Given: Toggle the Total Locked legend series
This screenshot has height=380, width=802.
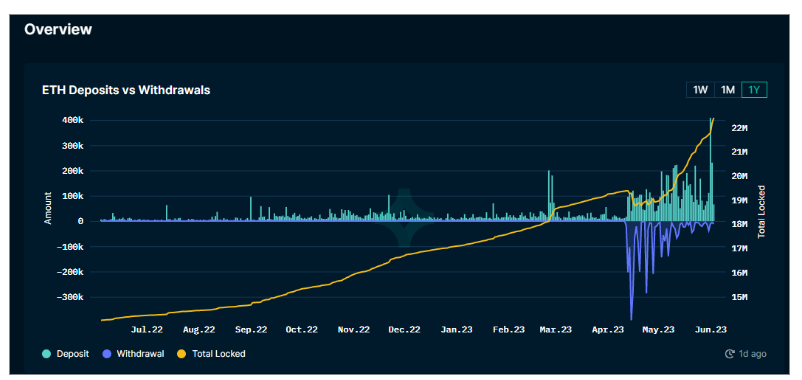Looking at the screenshot, I should 211,353.
